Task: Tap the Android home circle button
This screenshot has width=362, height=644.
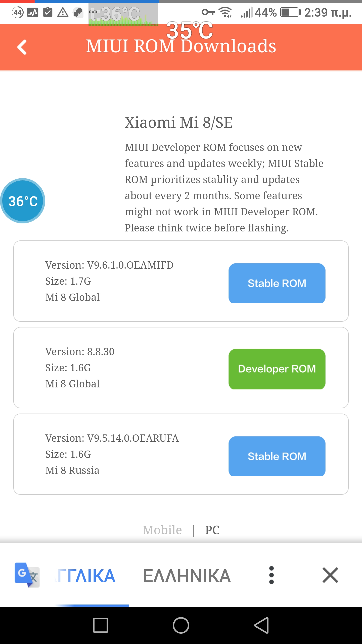Action: [181, 625]
